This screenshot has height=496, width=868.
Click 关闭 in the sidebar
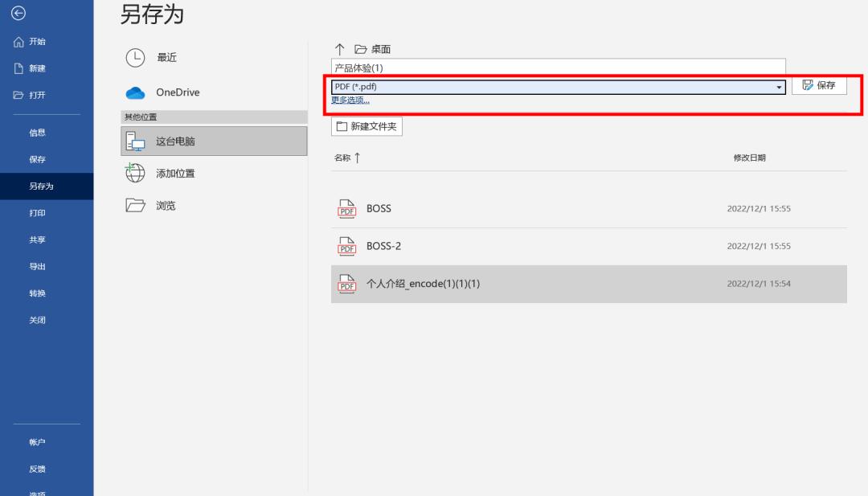point(37,319)
